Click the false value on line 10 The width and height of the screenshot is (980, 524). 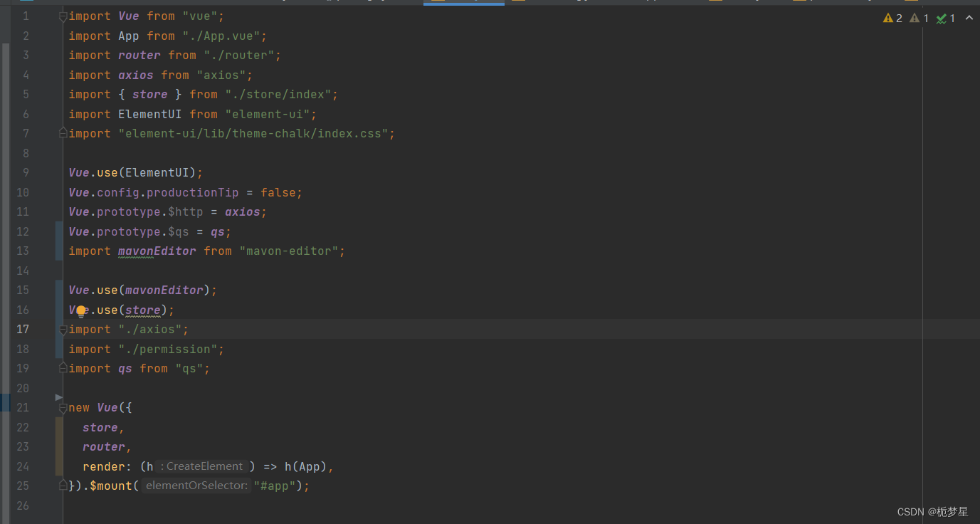278,192
